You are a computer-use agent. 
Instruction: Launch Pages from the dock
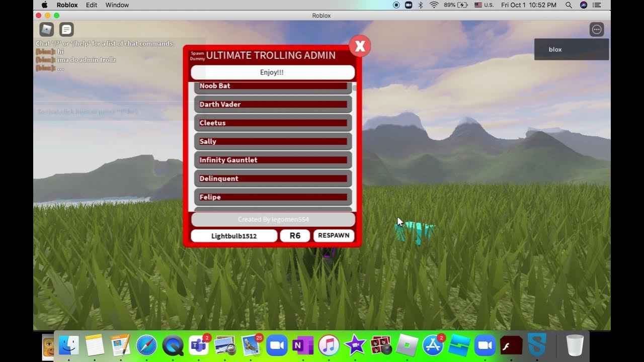[121, 345]
